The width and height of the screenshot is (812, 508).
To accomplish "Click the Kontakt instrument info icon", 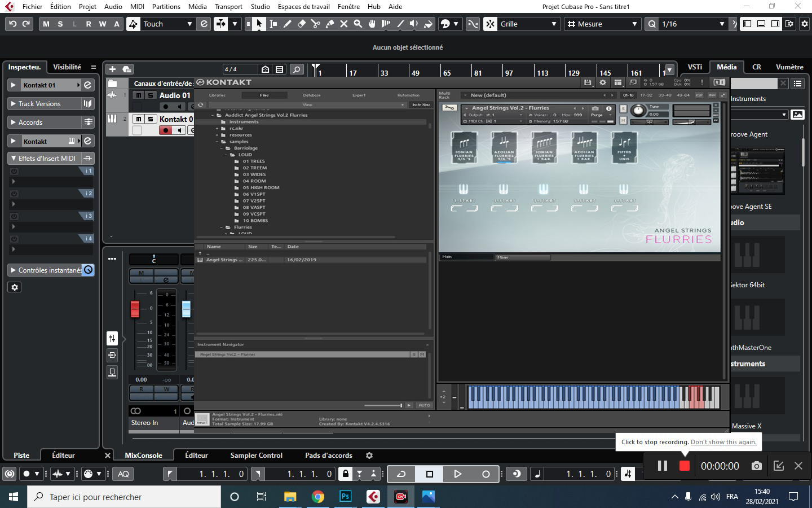I will tap(608, 108).
